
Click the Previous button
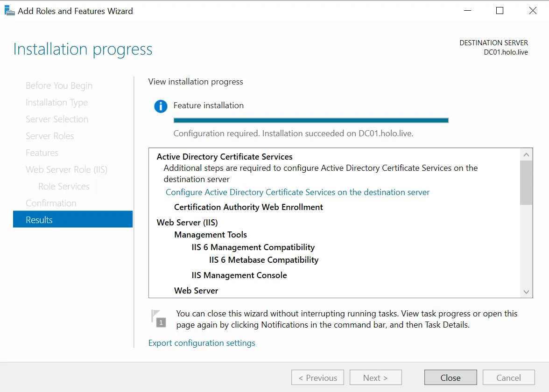pyautogui.click(x=317, y=378)
